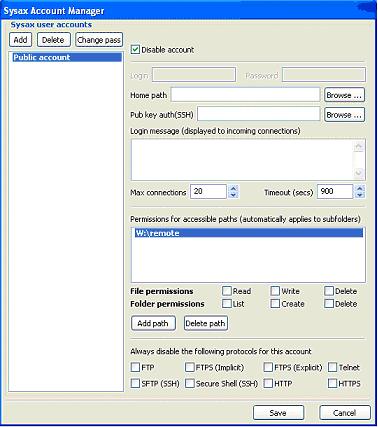Click the Add path button
The width and height of the screenshot is (378, 427).
[153, 323]
